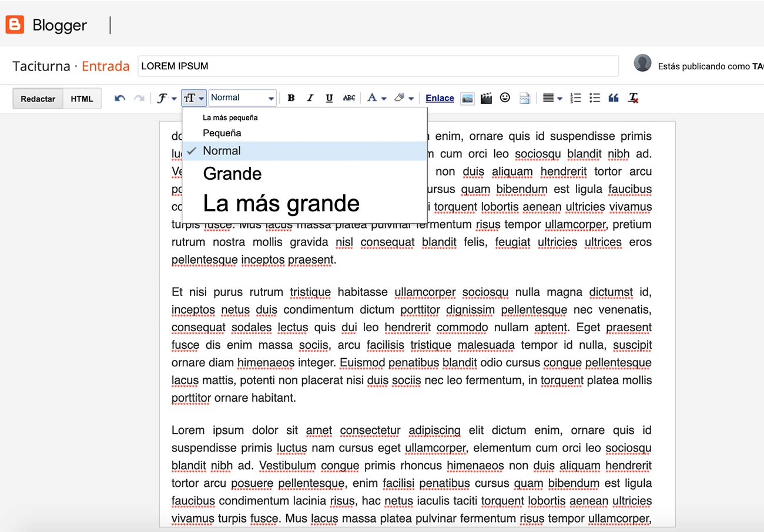
Task: Open the emoji insertion tool
Action: tap(505, 97)
